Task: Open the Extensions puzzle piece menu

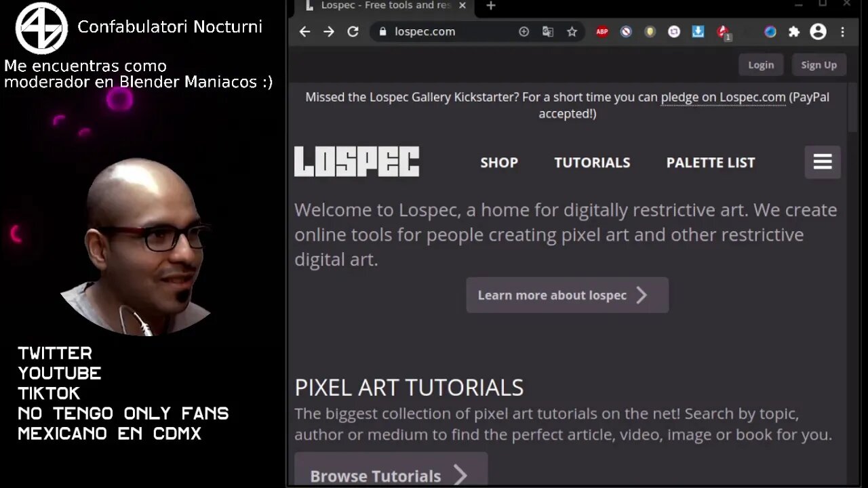Action: [794, 31]
